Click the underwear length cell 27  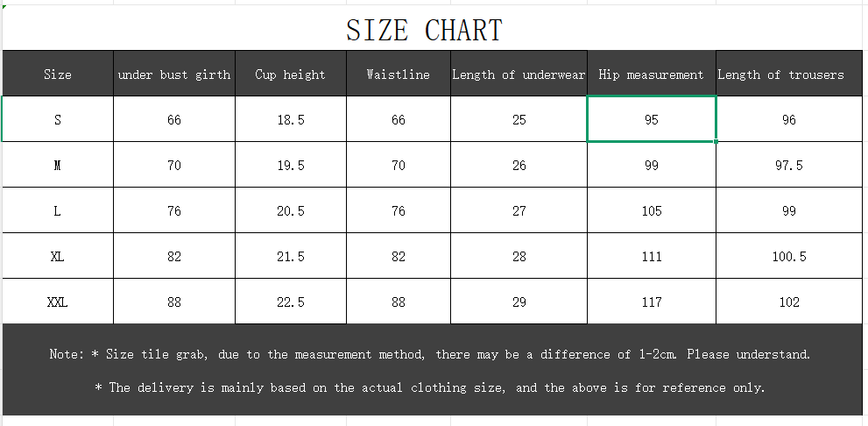519,210
